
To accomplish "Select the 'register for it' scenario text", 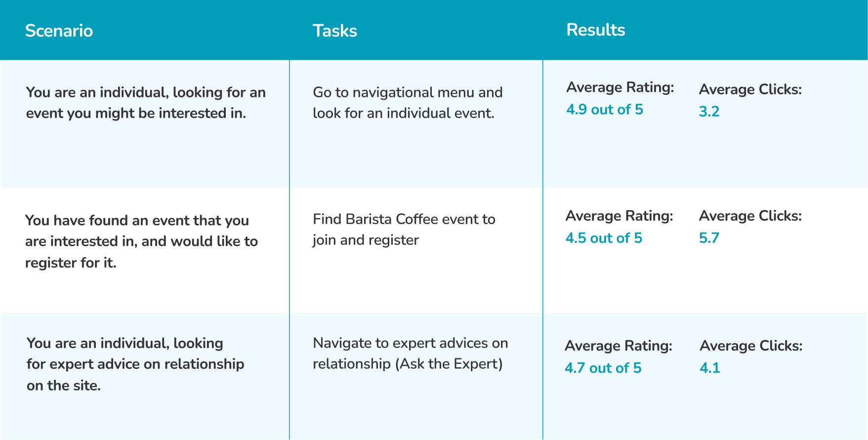I will click(x=141, y=241).
